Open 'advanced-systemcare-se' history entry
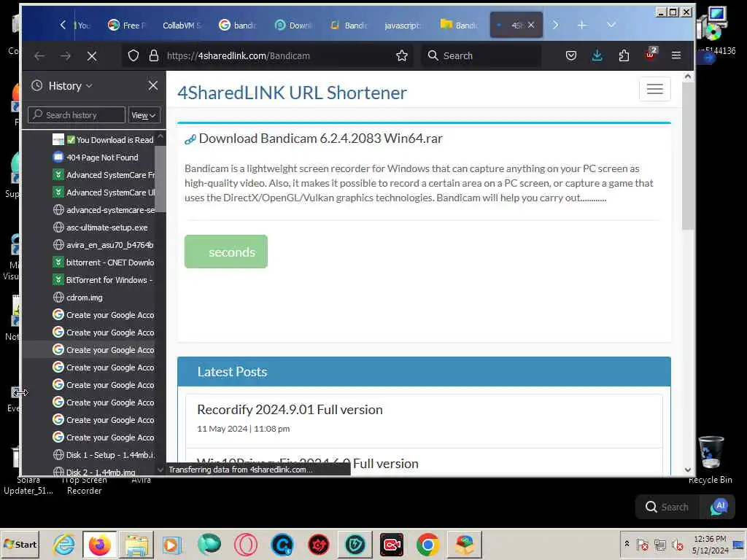This screenshot has width=747, height=560. [x=102, y=210]
